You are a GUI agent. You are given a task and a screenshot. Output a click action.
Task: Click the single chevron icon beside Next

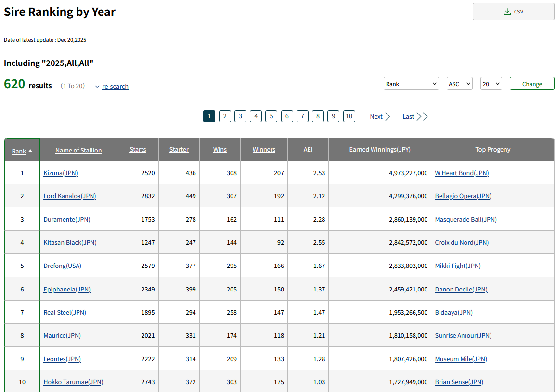coord(388,116)
